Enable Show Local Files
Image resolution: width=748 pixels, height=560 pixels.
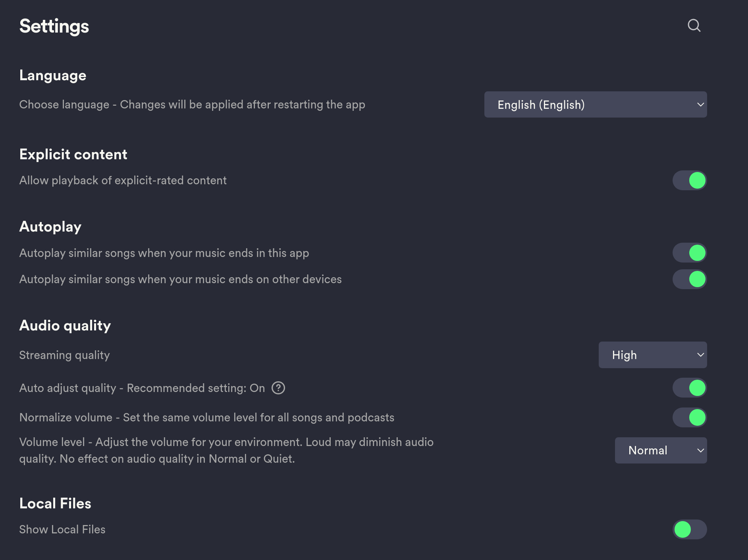coord(690,529)
